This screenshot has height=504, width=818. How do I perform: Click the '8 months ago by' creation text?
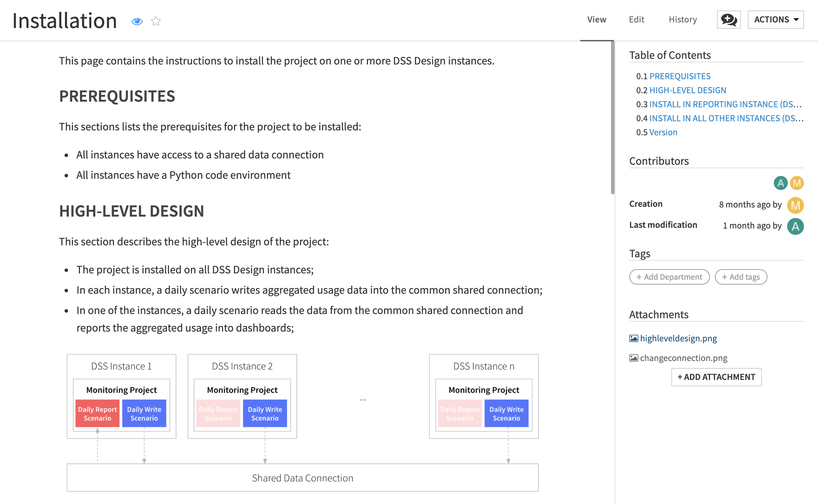point(750,205)
